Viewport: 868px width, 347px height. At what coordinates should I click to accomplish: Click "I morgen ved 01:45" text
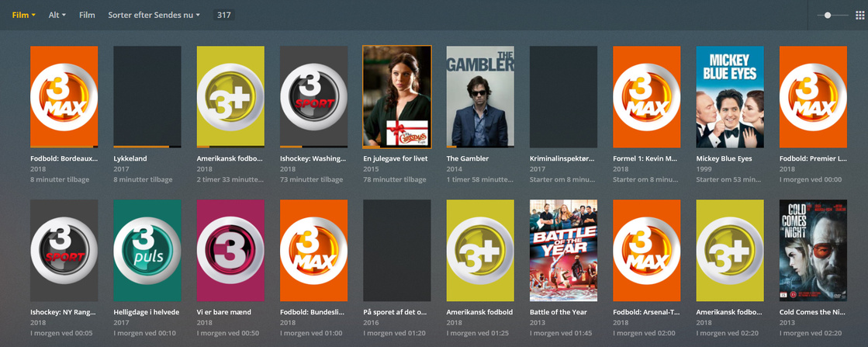coord(562,333)
